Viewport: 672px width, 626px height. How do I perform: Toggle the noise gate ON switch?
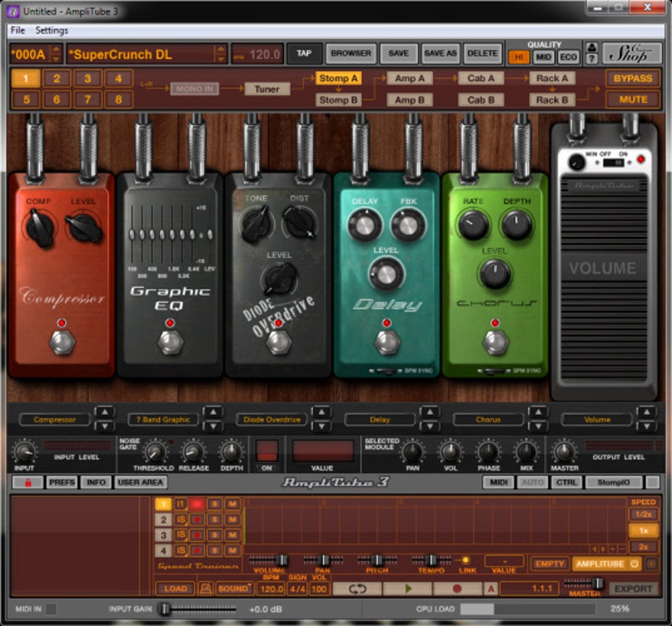(x=267, y=451)
